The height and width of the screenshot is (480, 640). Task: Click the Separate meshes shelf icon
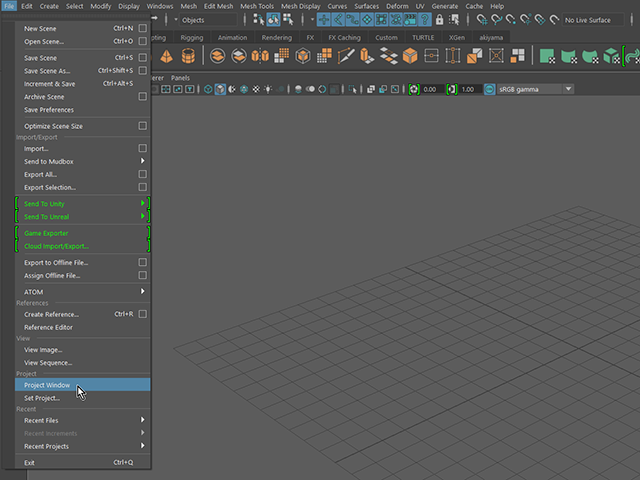tap(239, 56)
